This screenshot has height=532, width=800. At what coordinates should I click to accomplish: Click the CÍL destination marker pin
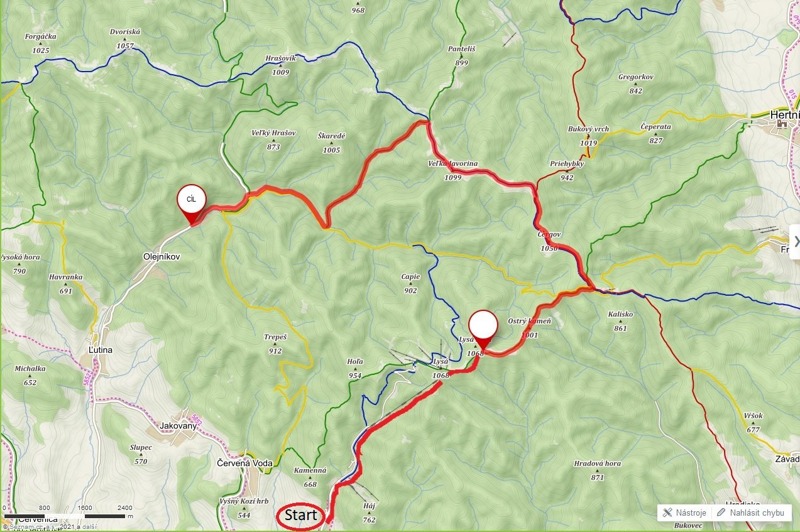tap(191, 201)
